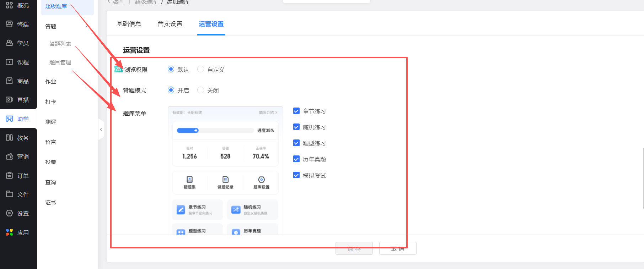Open the 概况 overview icon in sidebar

[x=10, y=5]
